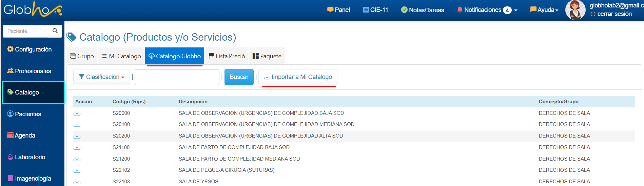Click the download icon for row S20200
This screenshot has height=186, width=644.
point(77,136)
